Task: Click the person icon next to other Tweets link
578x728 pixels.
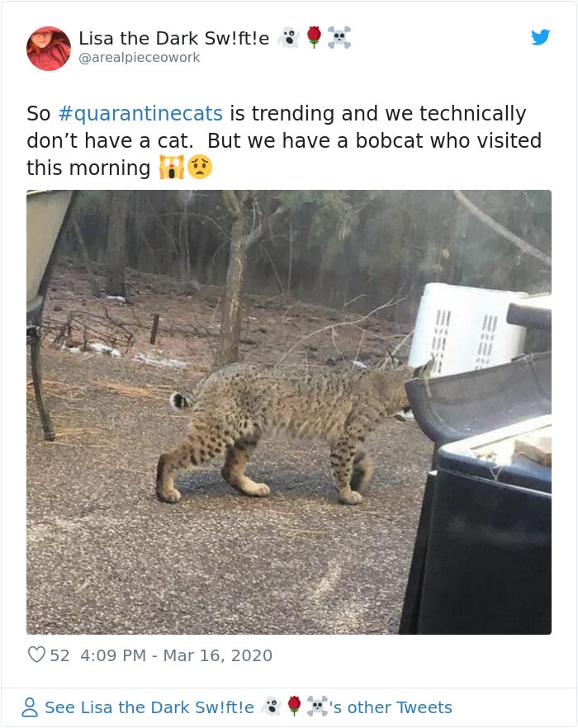Action: 30,707
